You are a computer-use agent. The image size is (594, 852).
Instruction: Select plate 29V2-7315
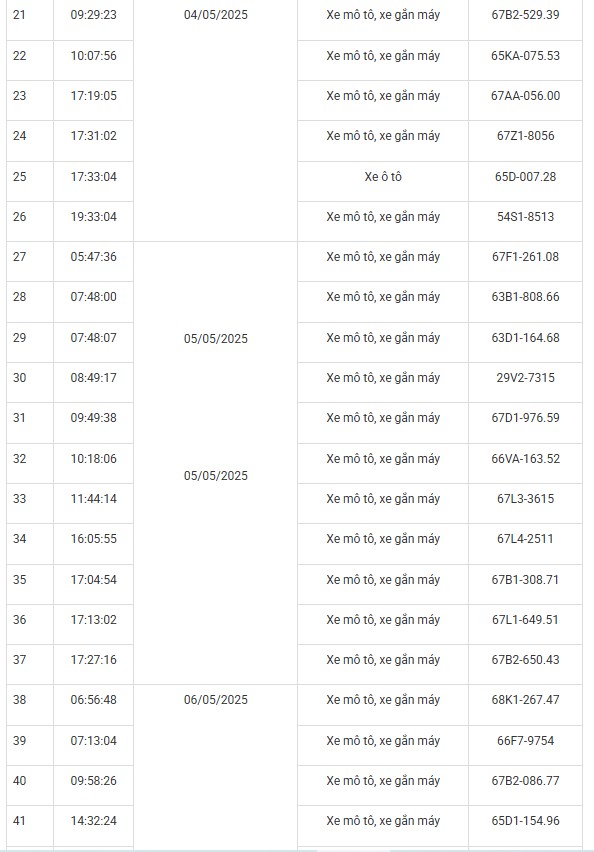point(525,378)
